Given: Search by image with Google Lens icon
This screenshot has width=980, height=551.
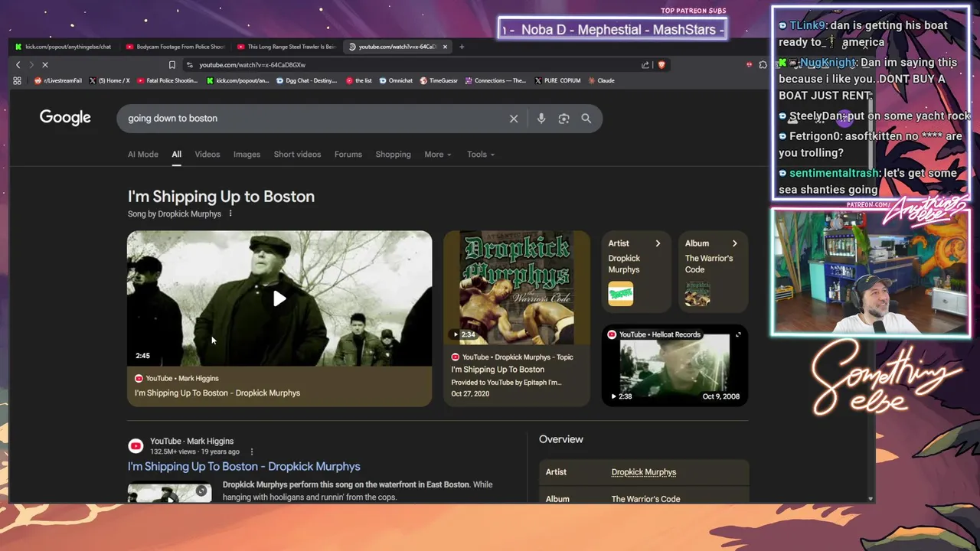Looking at the screenshot, I should point(563,119).
